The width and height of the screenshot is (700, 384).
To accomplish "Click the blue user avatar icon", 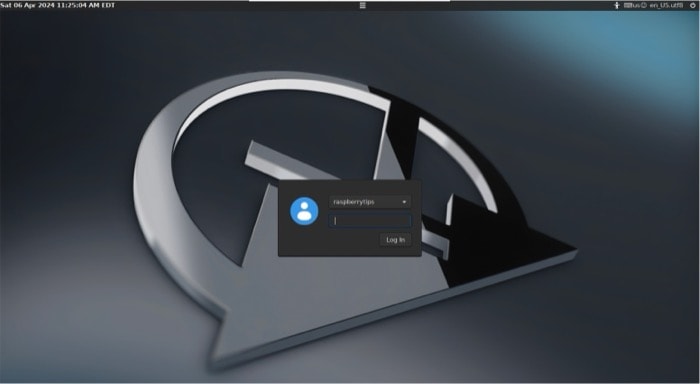I will pyautogui.click(x=304, y=211).
